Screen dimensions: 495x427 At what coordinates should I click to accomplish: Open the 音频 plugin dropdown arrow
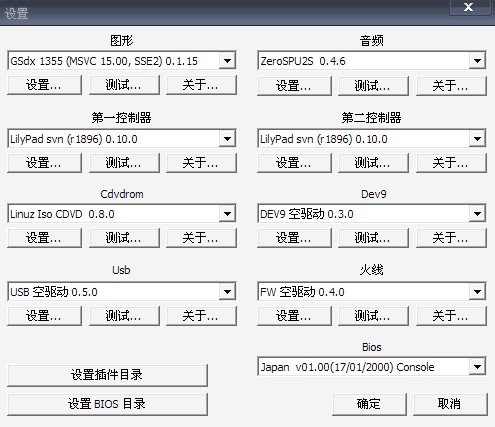[x=477, y=61]
